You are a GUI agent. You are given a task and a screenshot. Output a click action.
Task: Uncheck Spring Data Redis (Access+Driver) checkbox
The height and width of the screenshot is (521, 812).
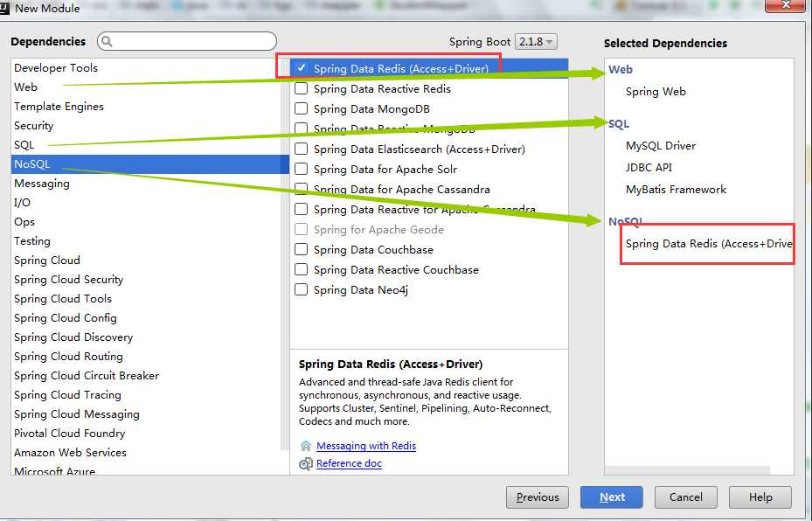tap(302, 68)
